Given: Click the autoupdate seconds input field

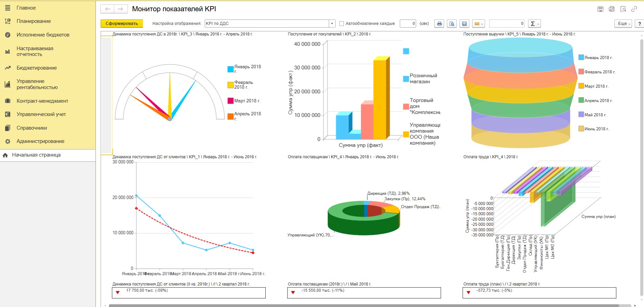Looking at the screenshot, I should (408, 24).
